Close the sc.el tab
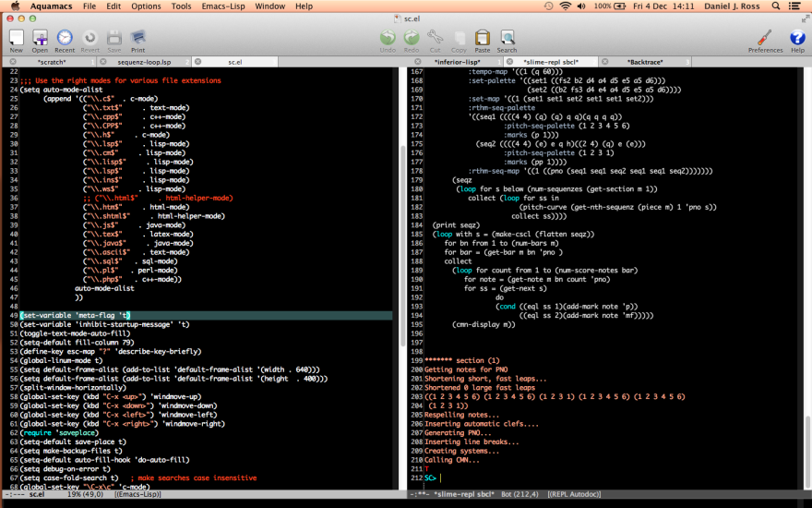This screenshot has height=508, width=812. pyautogui.click(x=197, y=62)
